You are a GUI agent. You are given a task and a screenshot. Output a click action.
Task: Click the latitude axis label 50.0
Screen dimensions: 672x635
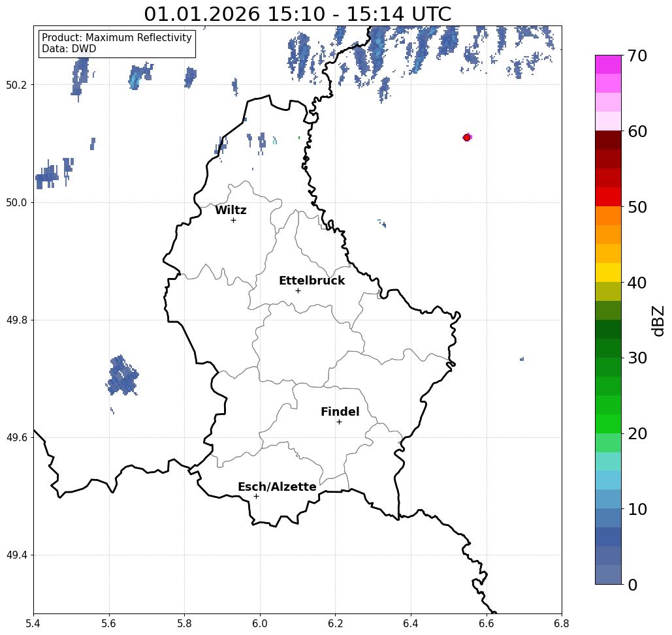pyautogui.click(x=16, y=202)
